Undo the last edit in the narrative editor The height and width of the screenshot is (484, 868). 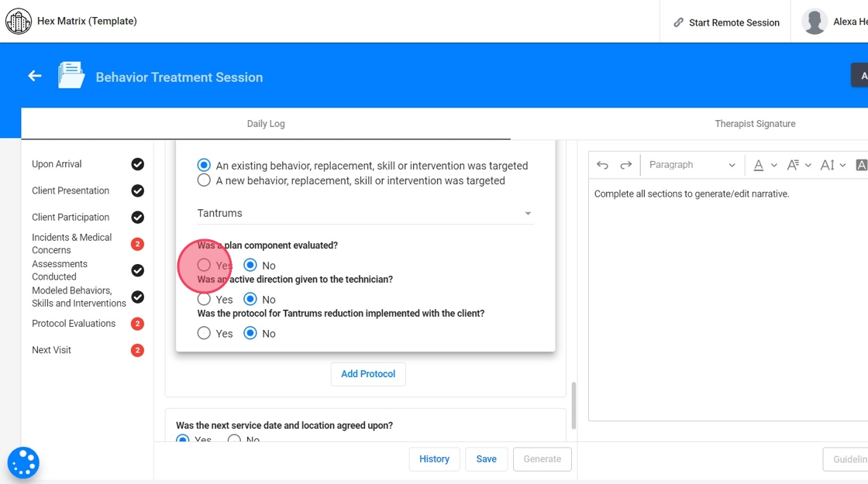click(x=602, y=165)
